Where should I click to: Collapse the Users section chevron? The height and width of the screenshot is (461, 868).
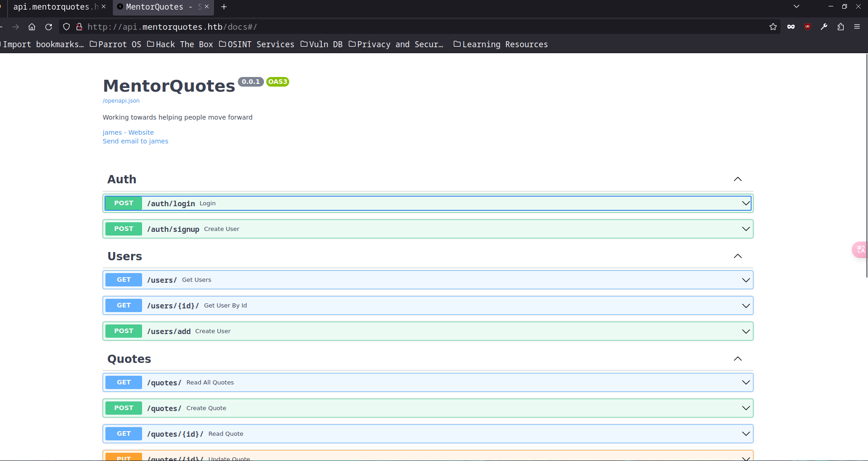pos(738,256)
